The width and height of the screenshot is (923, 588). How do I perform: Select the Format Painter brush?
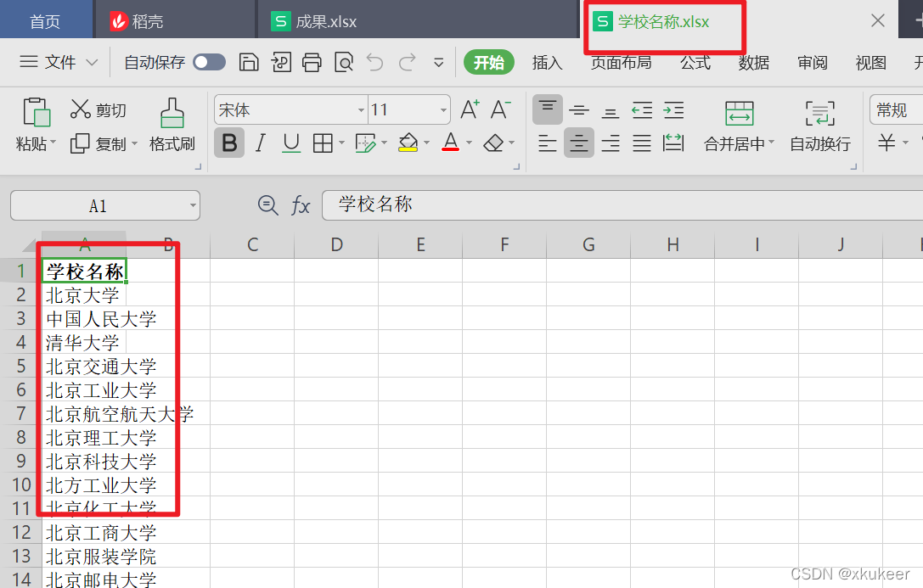[172, 113]
